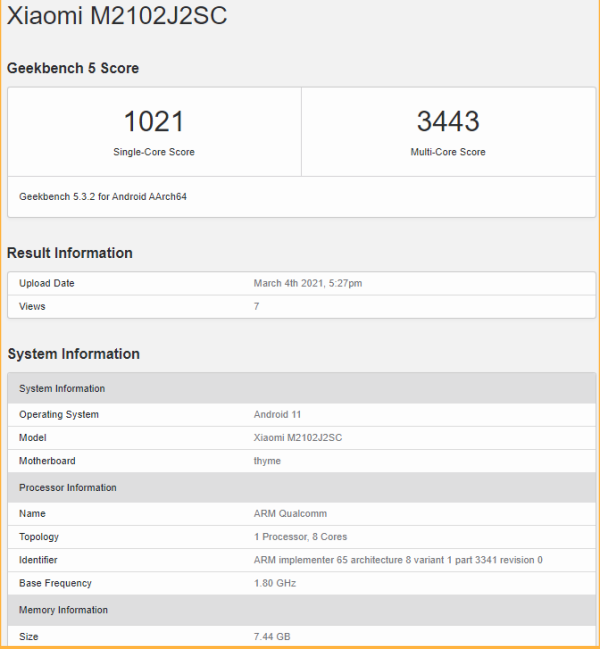The image size is (600, 649).
Task: Select the ARM implementer 65 identifier value
Action: coord(398,560)
